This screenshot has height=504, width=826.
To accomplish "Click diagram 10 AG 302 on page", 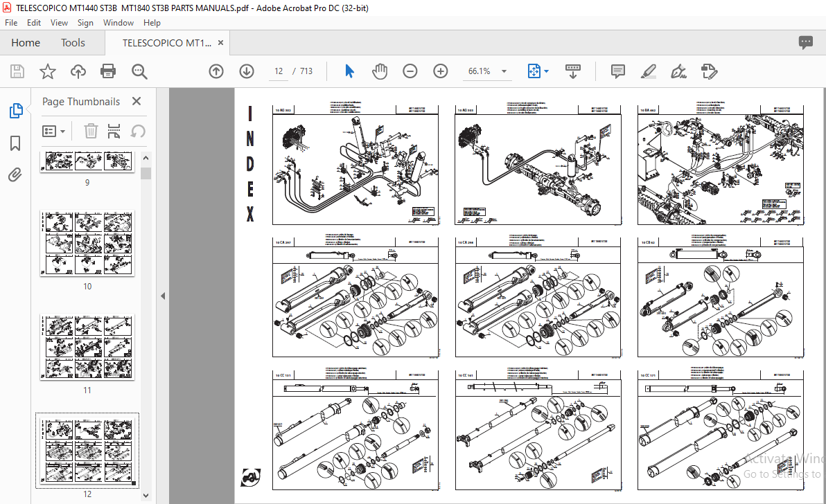I will [x=355, y=165].
